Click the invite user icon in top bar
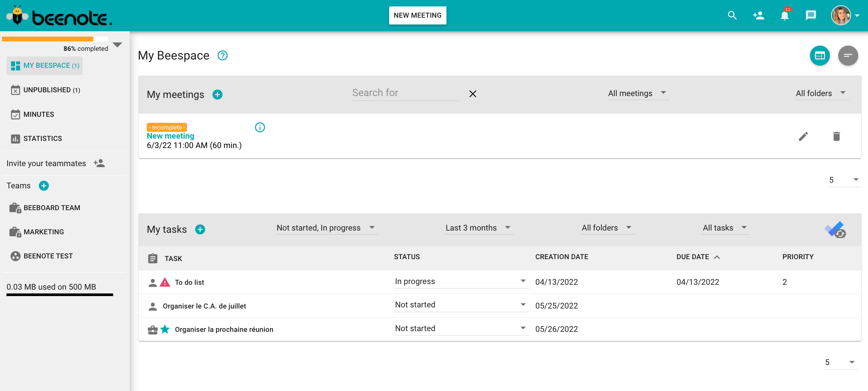 [x=758, y=15]
